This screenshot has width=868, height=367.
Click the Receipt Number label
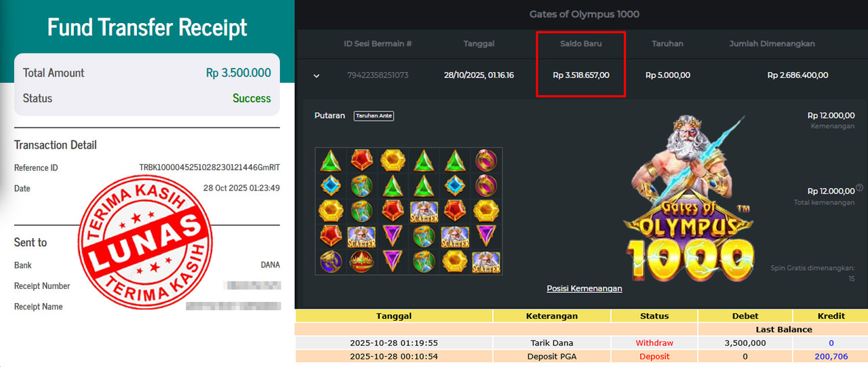(42, 286)
